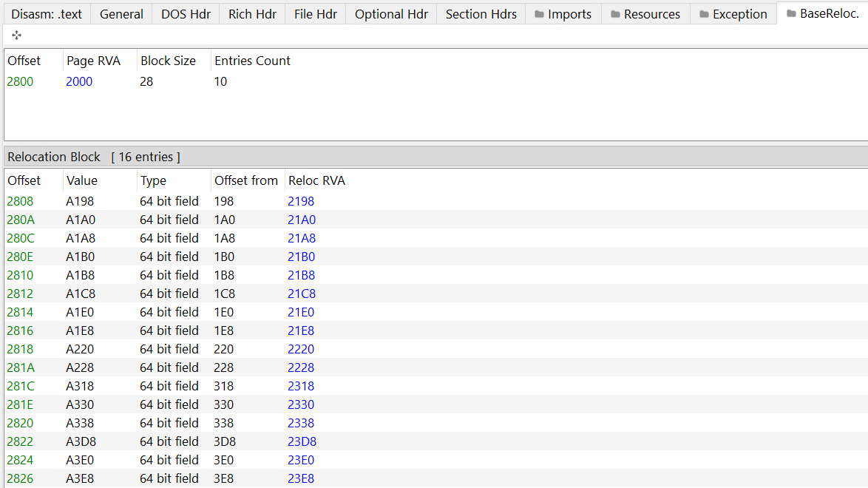Click the folder icon on Exception tab
Viewport: 868px width, 488px height.
(704, 14)
